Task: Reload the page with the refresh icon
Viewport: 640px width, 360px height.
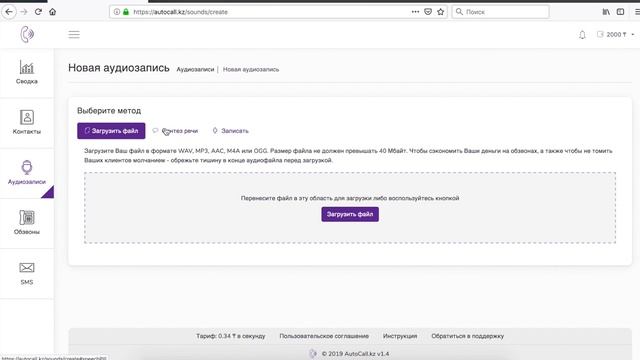Action: [x=38, y=12]
